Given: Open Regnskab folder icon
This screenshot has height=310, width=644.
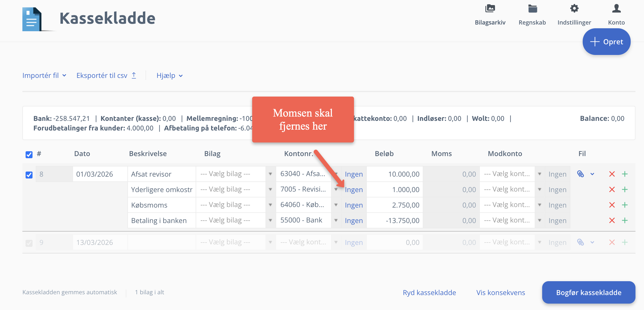Looking at the screenshot, I should point(532,9).
